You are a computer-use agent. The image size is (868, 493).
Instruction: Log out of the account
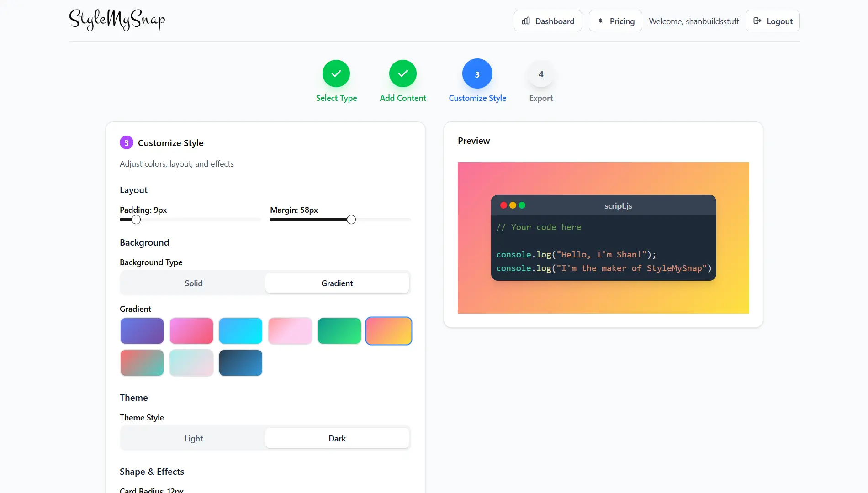point(773,21)
